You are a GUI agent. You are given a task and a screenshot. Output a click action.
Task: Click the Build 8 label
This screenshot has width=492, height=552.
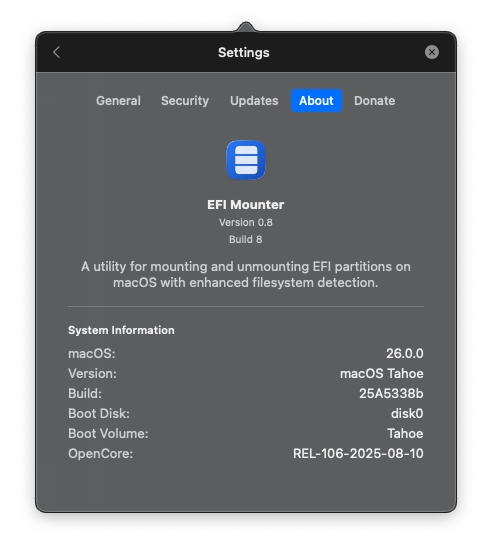click(x=246, y=239)
